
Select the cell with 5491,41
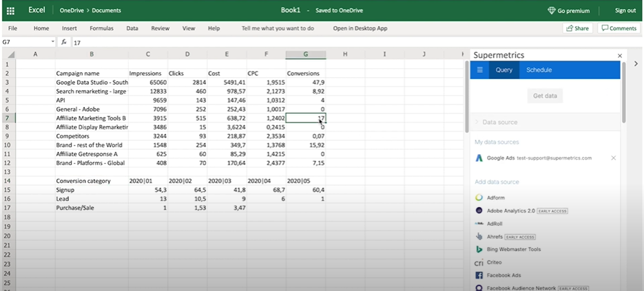click(x=227, y=82)
